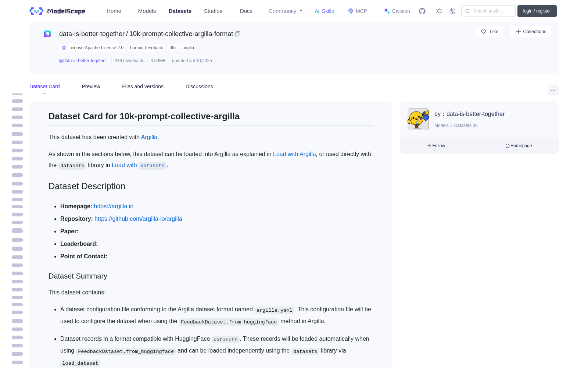Open the https://argilla.io homepage link
This screenshot has height=368, width=588.
tap(114, 206)
